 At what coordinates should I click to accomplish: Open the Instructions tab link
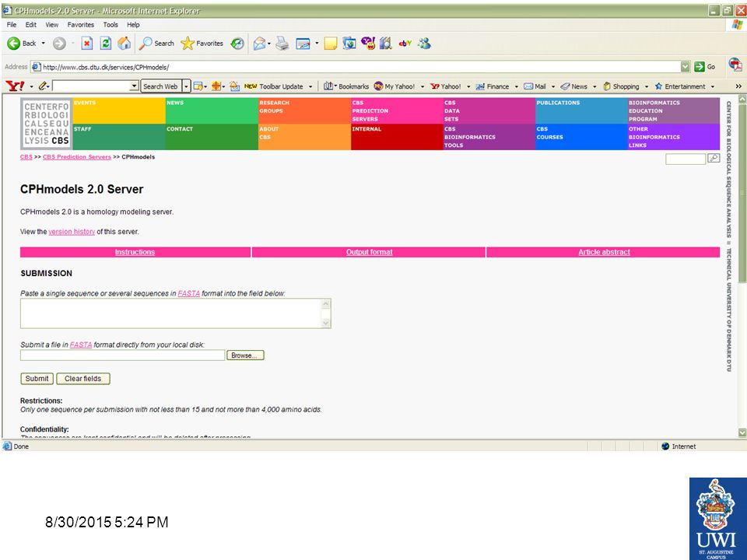coord(135,252)
